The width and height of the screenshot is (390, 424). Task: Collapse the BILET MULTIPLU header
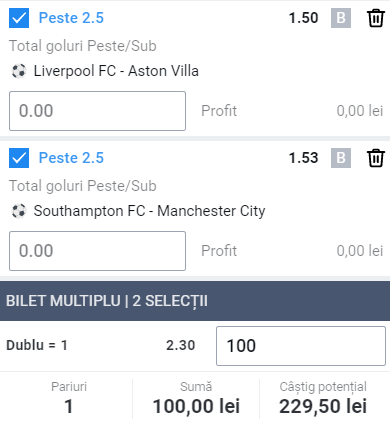[x=195, y=301]
